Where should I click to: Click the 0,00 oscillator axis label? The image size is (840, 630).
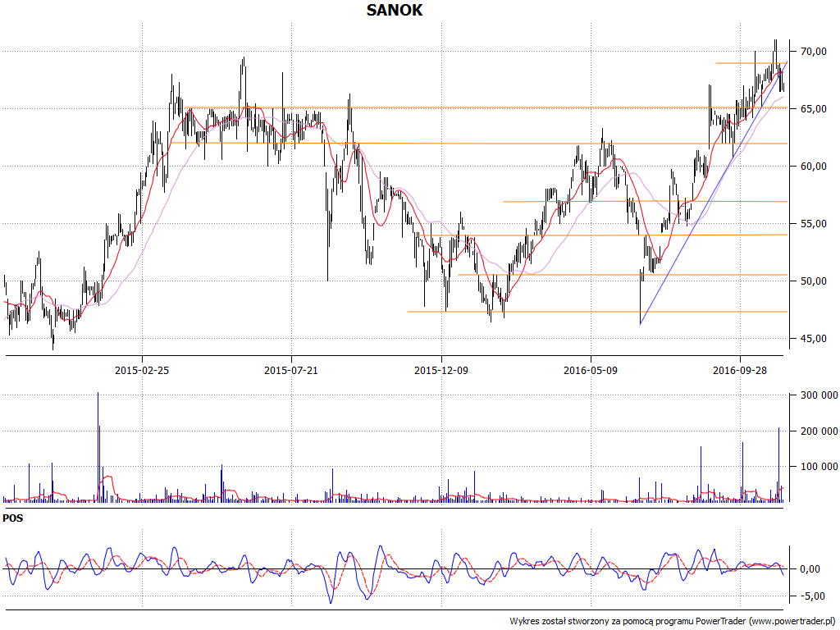[810, 569]
